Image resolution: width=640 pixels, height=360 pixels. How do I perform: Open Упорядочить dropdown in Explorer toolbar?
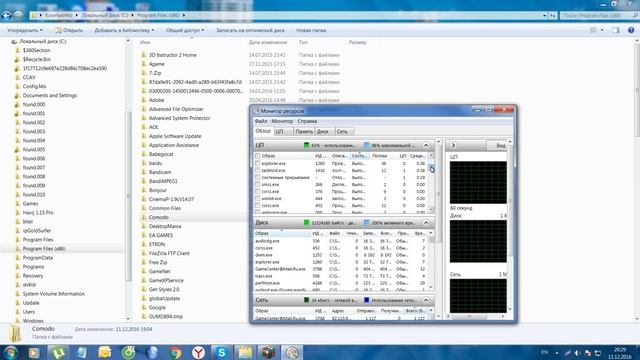point(25,30)
